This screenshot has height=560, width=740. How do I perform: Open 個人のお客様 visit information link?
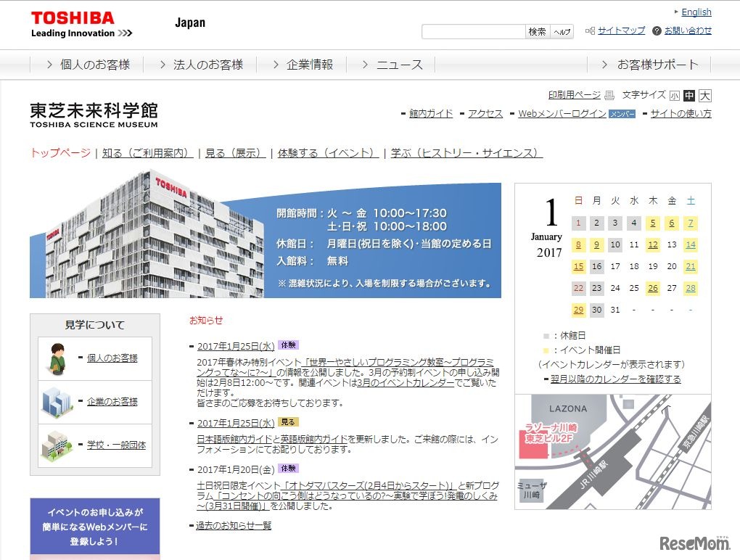pos(112,358)
